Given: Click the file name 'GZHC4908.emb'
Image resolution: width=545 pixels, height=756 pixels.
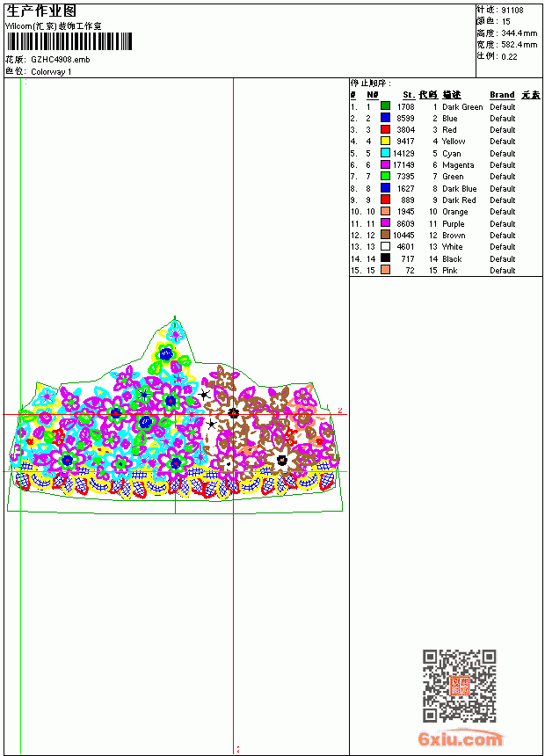Looking at the screenshot, I should point(61,60).
